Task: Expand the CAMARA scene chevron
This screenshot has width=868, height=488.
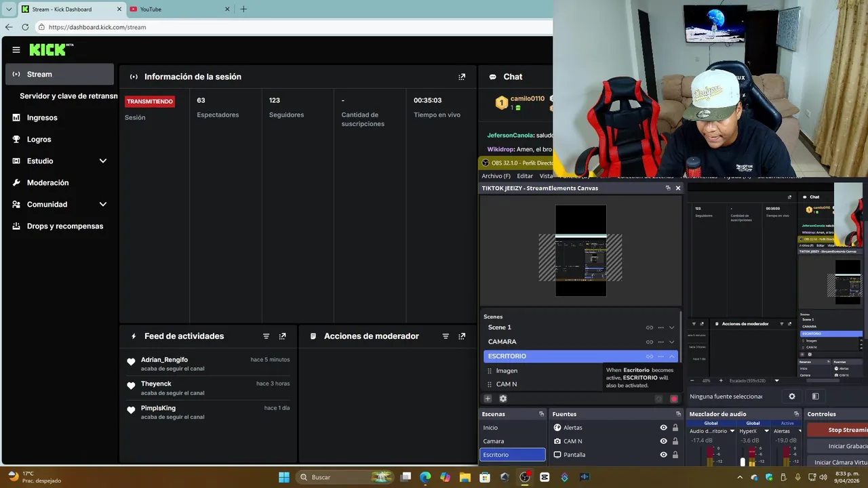Action: [x=672, y=342]
